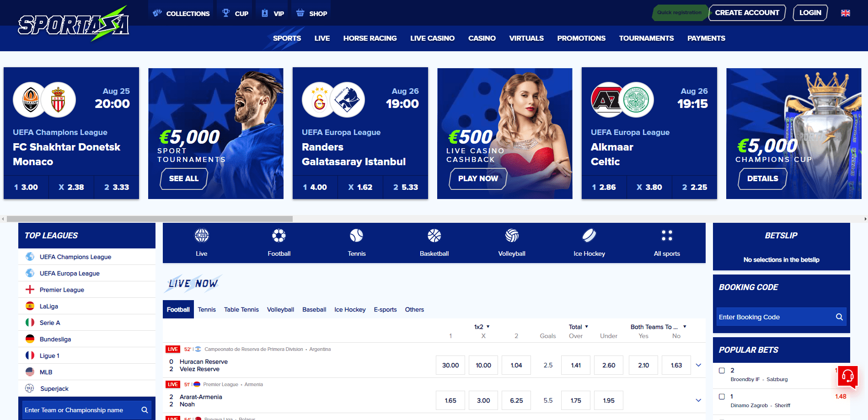Click the UK flag language selector
Viewport: 868px width, 420px height.
(846, 13)
